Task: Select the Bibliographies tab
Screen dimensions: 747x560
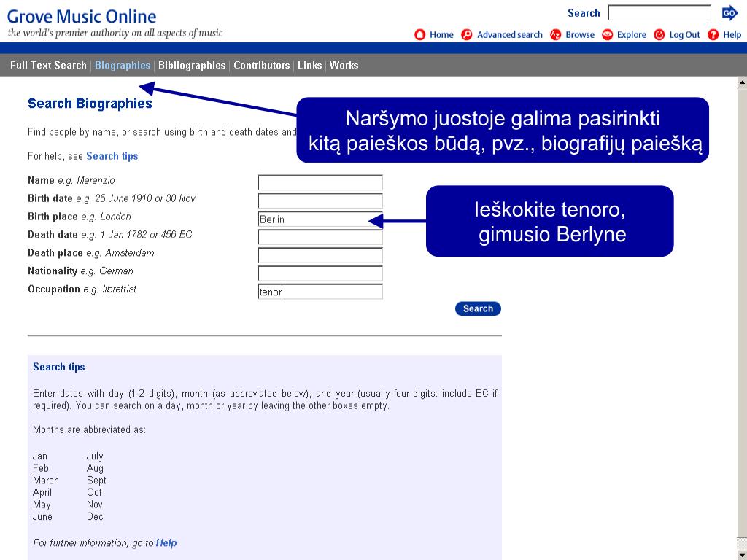Action: click(192, 65)
